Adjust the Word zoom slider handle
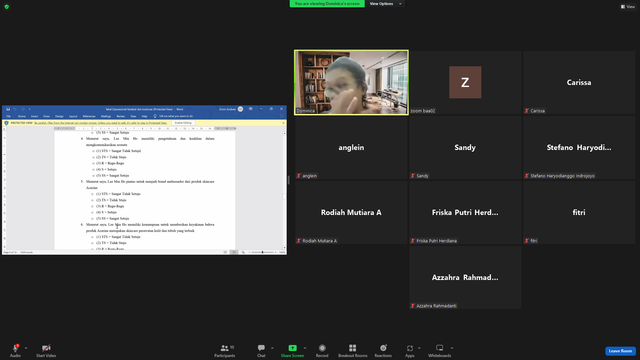640x360 pixels. click(x=262, y=252)
